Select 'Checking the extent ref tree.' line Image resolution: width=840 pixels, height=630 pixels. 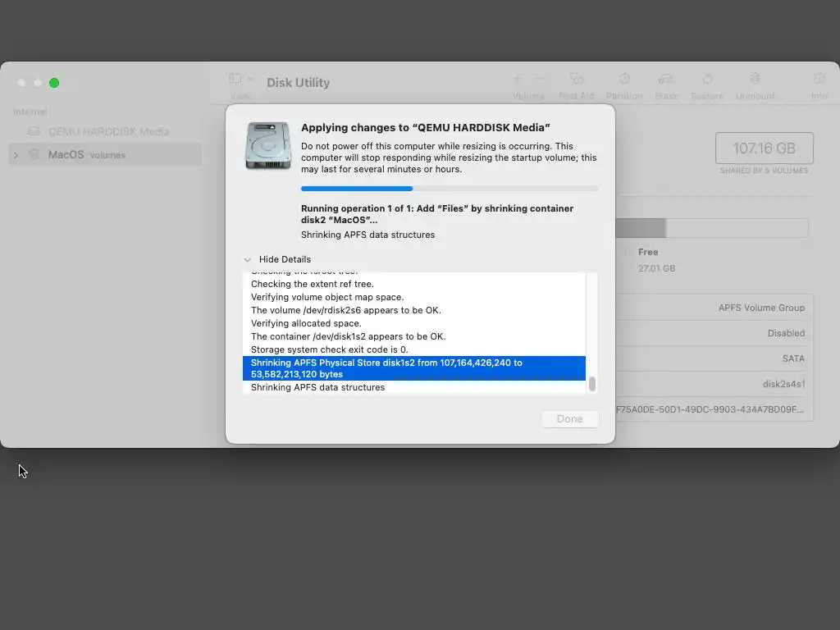(x=414, y=284)
